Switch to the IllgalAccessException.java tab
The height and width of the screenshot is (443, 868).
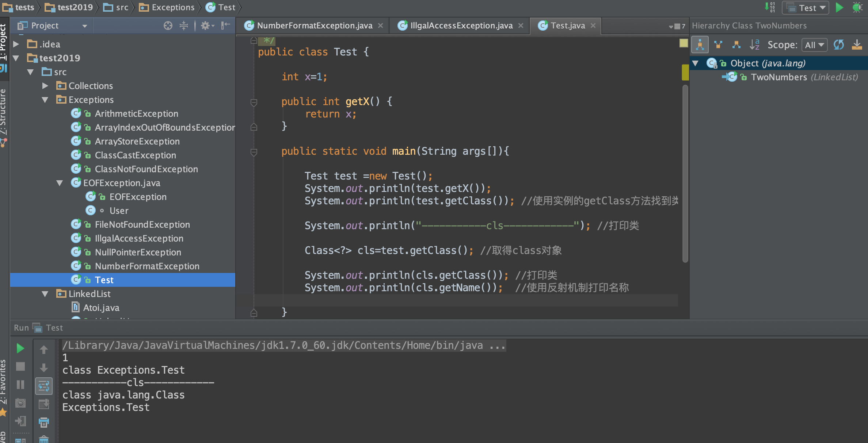[461, 25]
